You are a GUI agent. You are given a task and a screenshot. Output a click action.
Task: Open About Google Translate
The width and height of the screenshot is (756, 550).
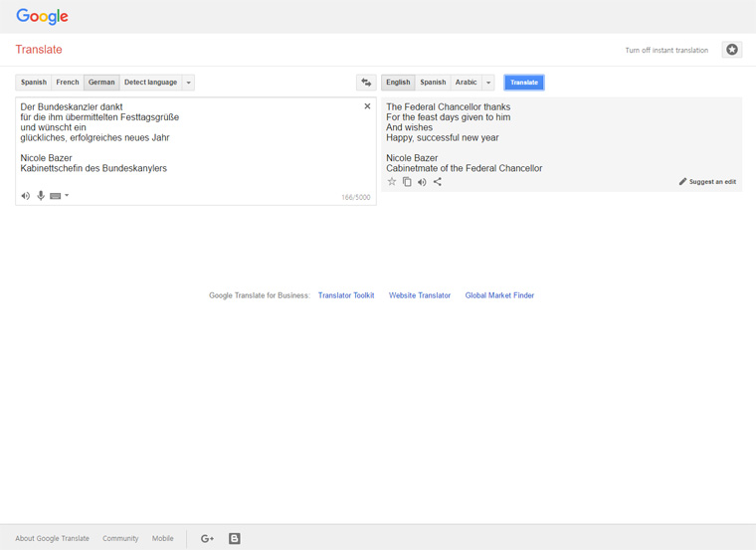pyautogui.click(x=52, y=538)
